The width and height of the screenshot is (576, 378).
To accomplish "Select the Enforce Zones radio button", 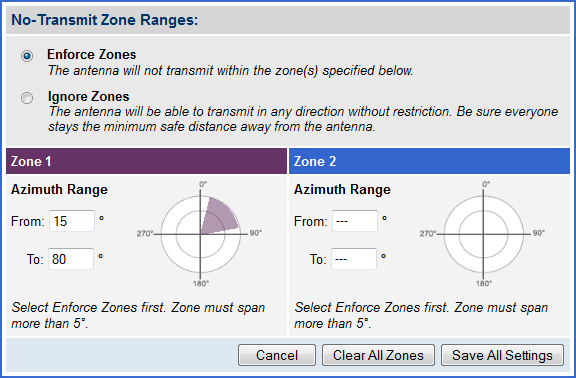I will pos(27,56).
